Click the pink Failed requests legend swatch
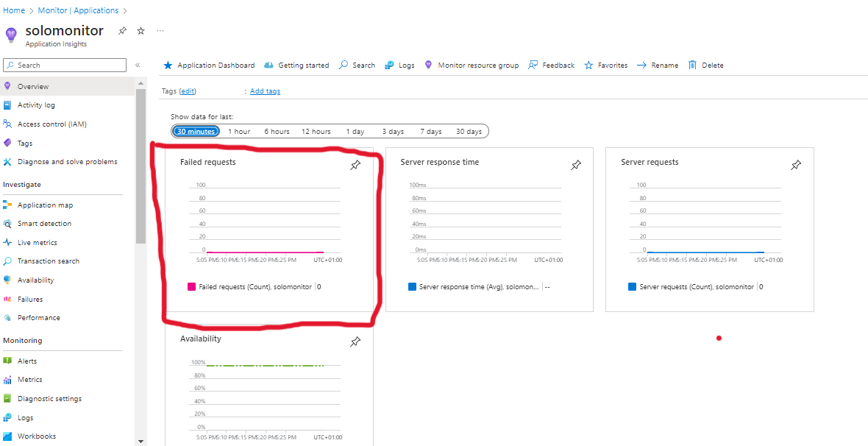The height and width of the screenshot is (446, 868). click(191, 287)
